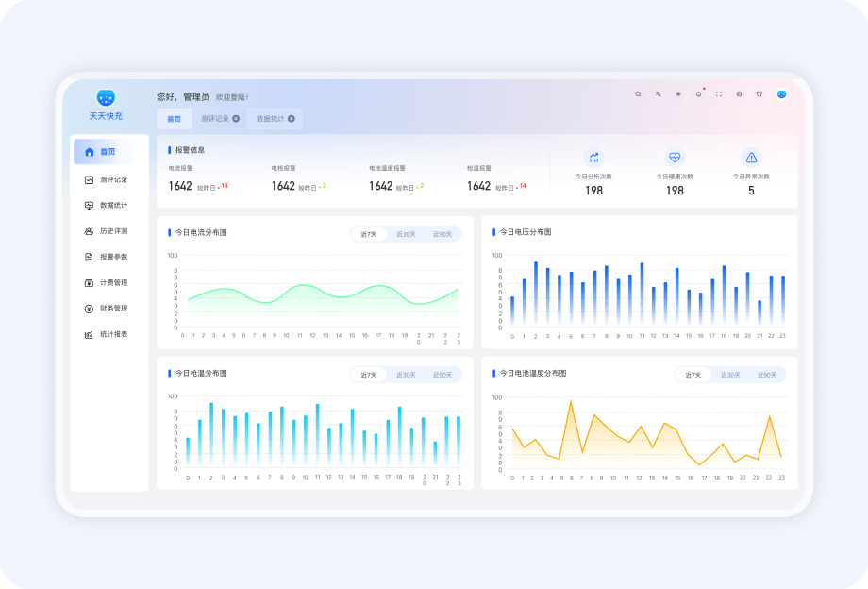Viewport: 868px width, 589px height.
Task: Select 近90天 on 今日枪温分布图
Action: coord(442,375)
